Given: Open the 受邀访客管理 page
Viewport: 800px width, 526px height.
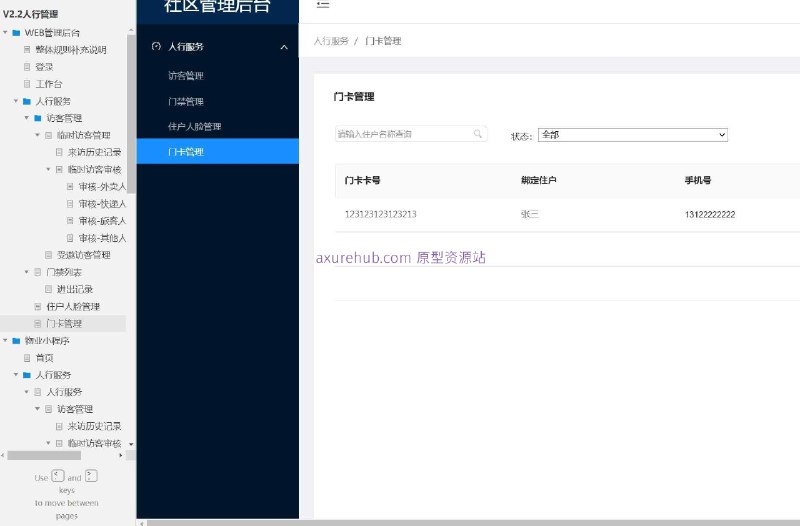Looking at the screenshot, I should pos(84,255).
